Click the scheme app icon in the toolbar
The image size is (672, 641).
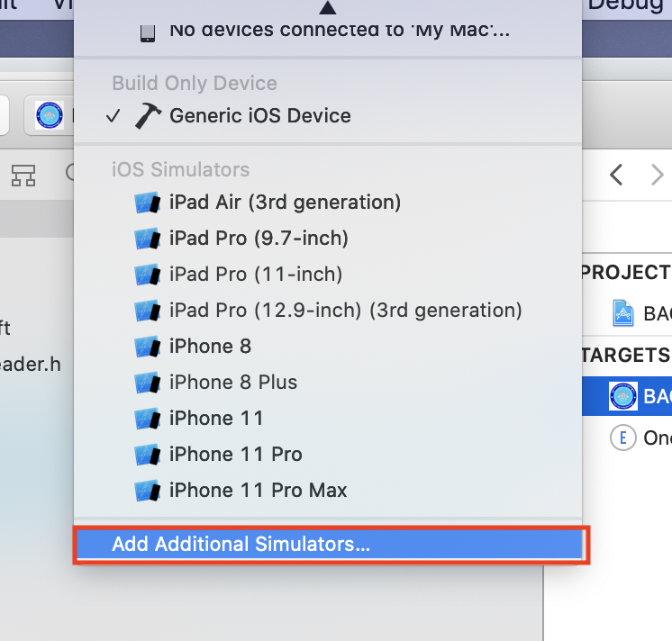pyautogui.click(x=50, y=115)
